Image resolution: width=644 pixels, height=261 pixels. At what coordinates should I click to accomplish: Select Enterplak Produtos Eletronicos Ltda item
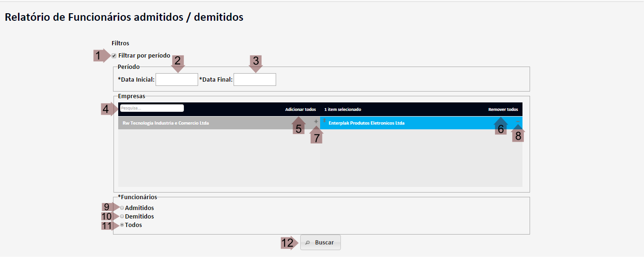coord(366,123)
